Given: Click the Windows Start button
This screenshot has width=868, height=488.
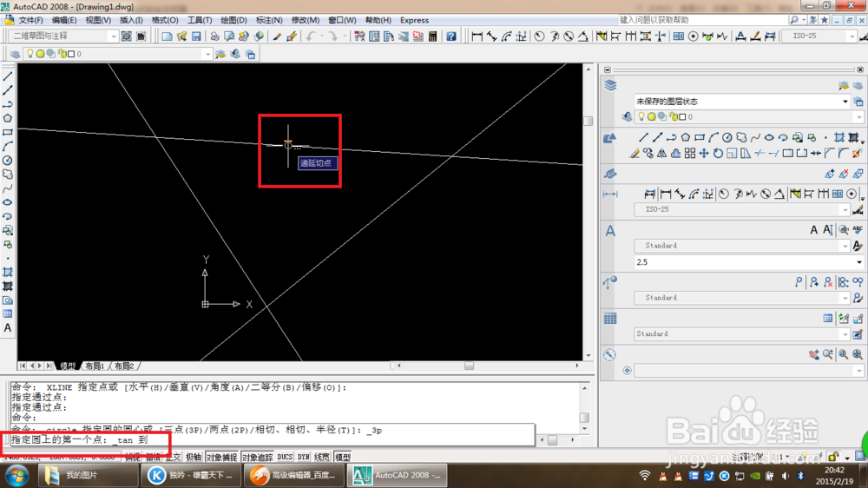Looking at the screenshot, I should pos(17,475).
